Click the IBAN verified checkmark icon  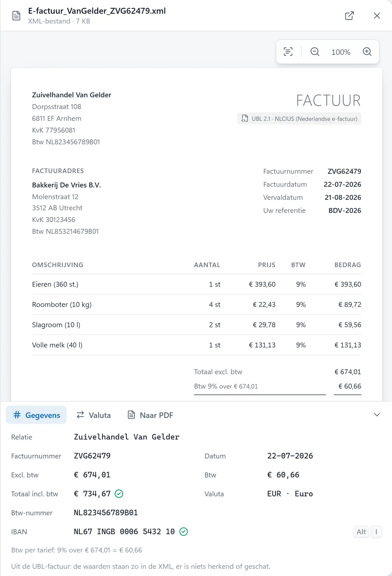click(x=184, y=532)
